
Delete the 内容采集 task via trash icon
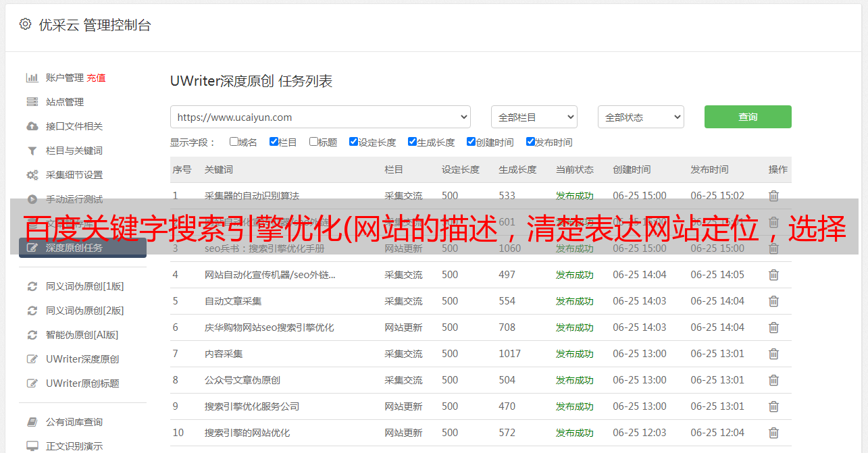pos(773,354)
